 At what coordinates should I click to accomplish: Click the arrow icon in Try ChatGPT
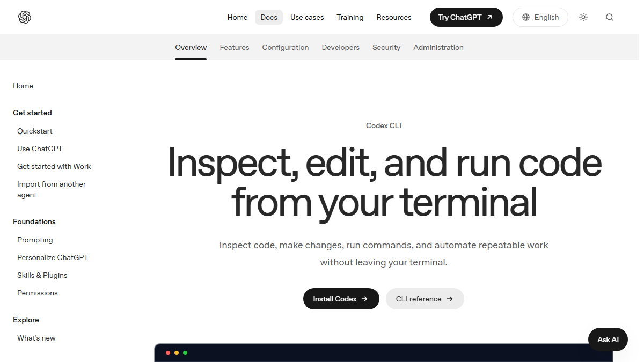pos(489,17)
